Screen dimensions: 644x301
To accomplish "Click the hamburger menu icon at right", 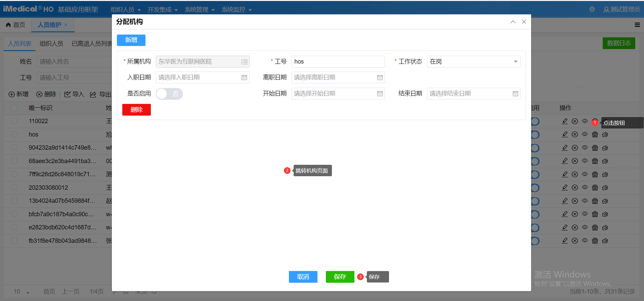I will (x=637, y=25).
